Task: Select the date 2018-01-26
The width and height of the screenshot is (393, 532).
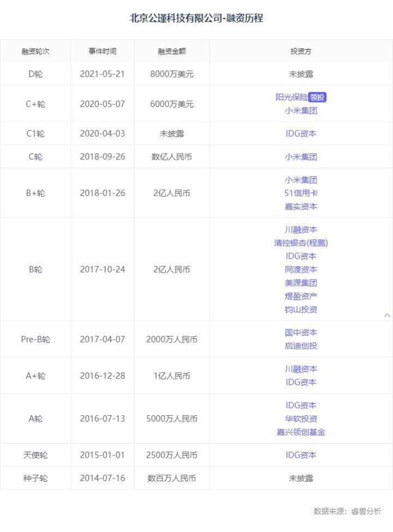Action: coord(103,193)
